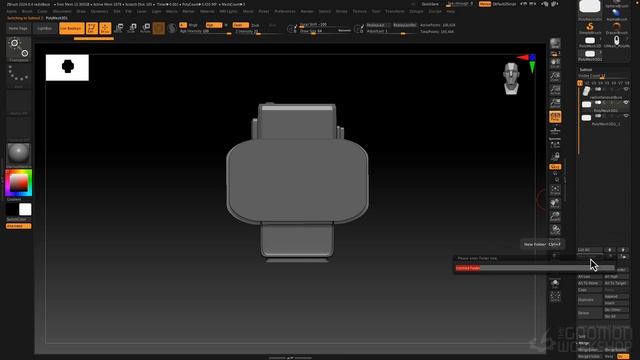Toggle Zadd sculpt mode
640x360 pixels.
tap(240, 25)
